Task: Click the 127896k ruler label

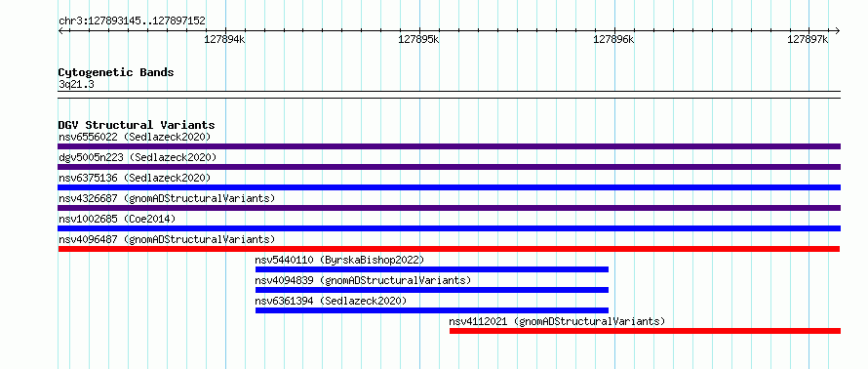Action: click(613, 40)
